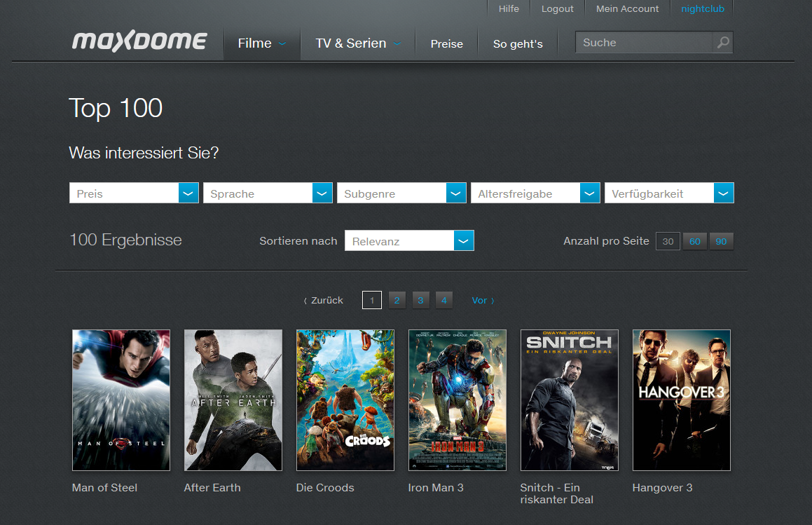This screenshot has width=812, height=525.
Task: Open the Filme menu
Action: click(261, 43)
